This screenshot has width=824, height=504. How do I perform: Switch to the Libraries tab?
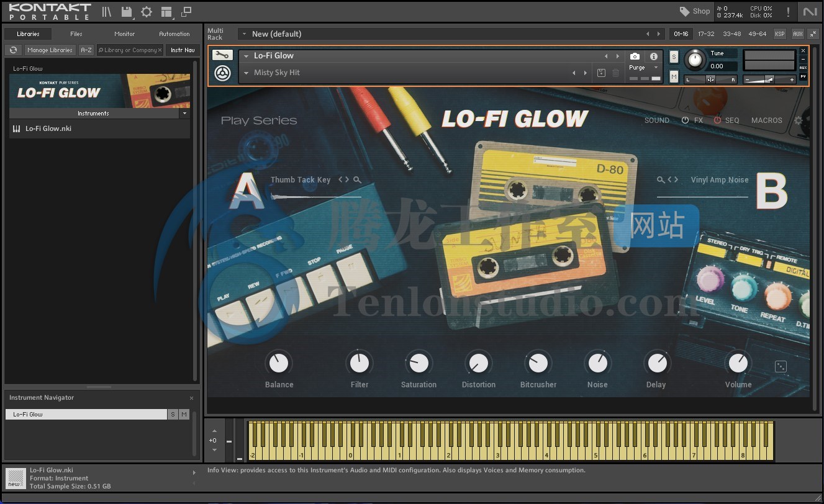28,34
